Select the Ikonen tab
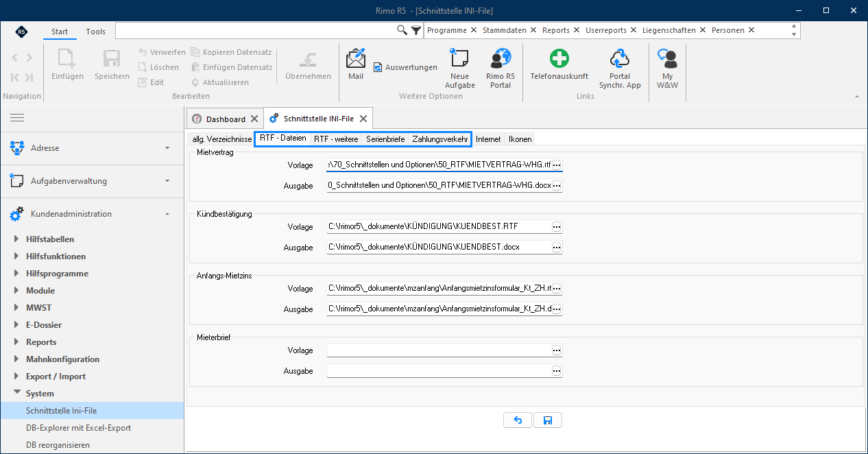The image size is (868, 454). point(520,139)
